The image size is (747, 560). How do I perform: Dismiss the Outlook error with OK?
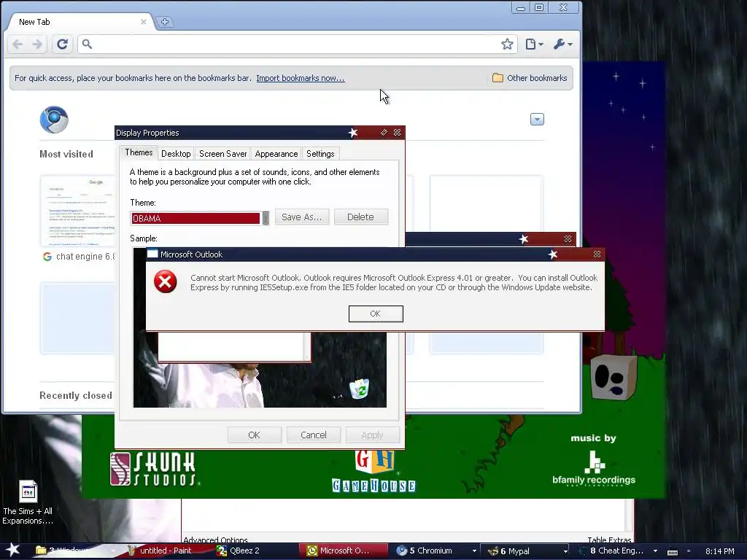coord(376,314)
